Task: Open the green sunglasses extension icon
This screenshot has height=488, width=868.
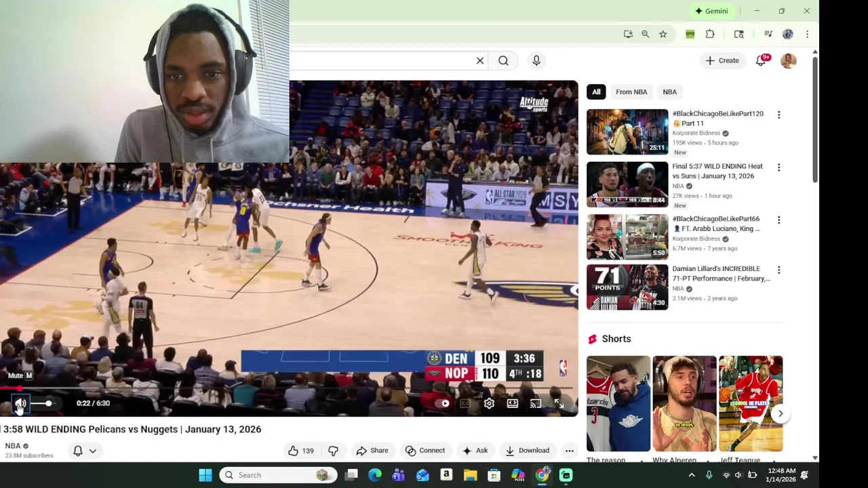Action: [690, 34]
